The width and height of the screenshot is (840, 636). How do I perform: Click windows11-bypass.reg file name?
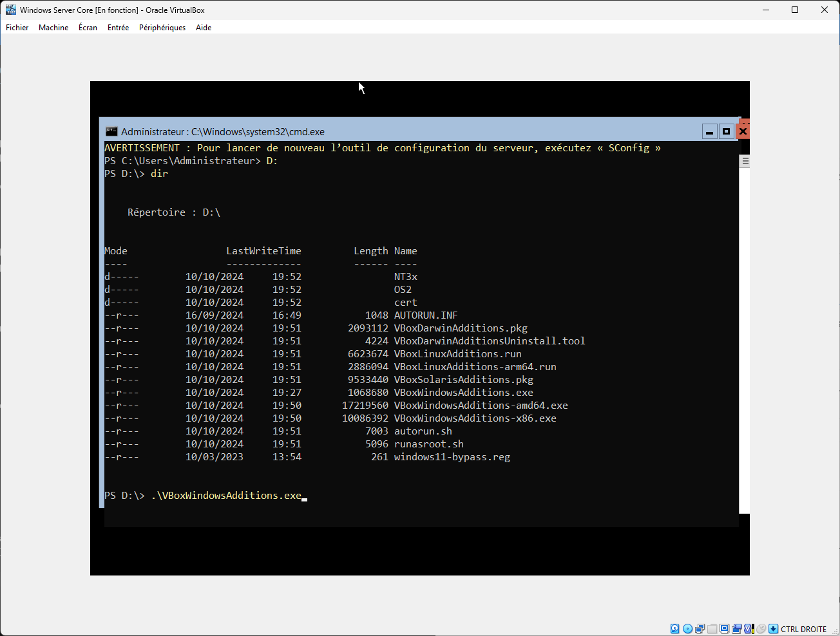coord(452,457)
